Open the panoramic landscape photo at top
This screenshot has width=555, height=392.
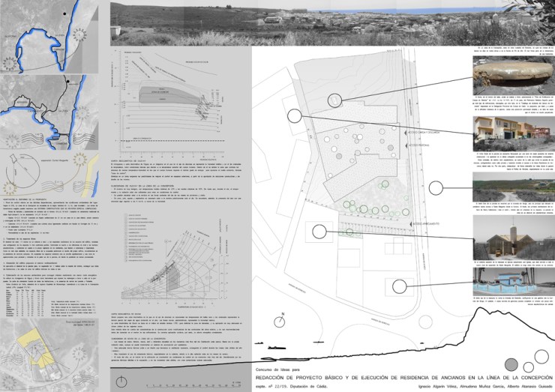pos(330,21)
